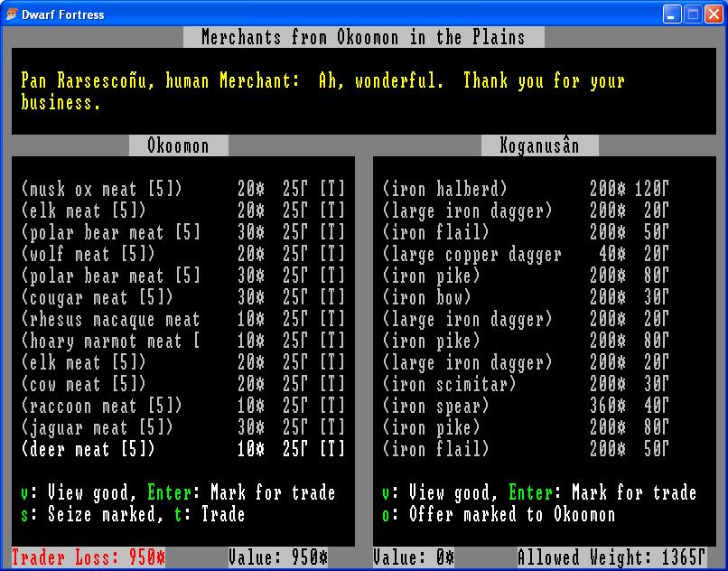This screenshot has height=571, width=728.
Task: Toggle the [T] marker for rhesus macaque meat
Action: (332, 319)
